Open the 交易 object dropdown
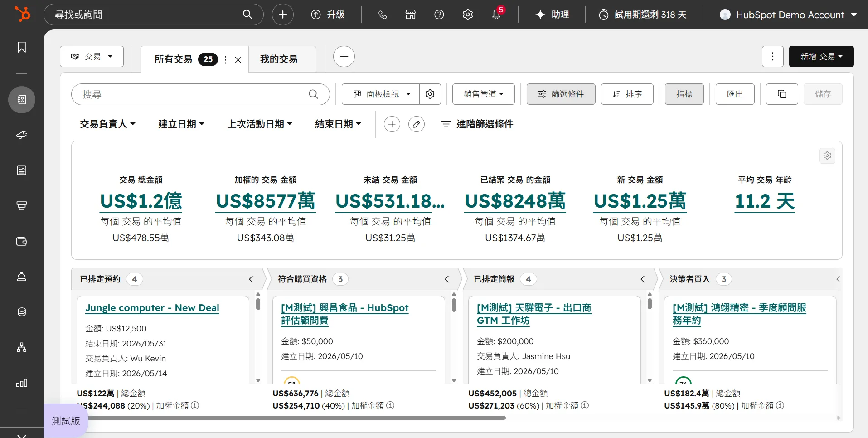The width and height of the screenshot is (868, 438). pyautogui.click(x=92, y=57)
